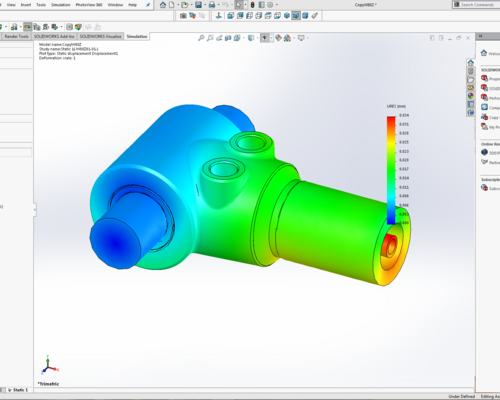
Task: Click Subscription Services link
Action: tap(491, 188)
